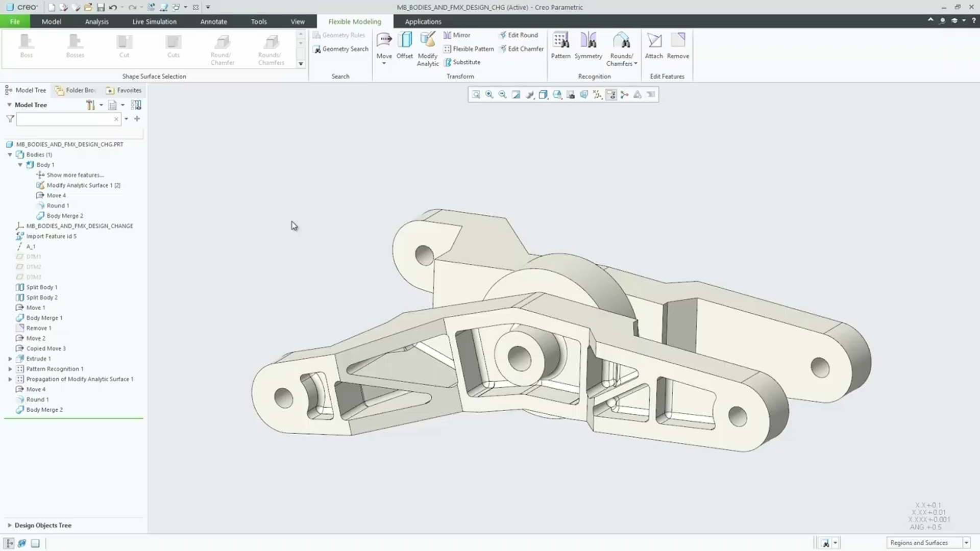Click the model tree settings hammer icon
The height and width of the screenshot is (551, 980).
(x=90, y=105)
